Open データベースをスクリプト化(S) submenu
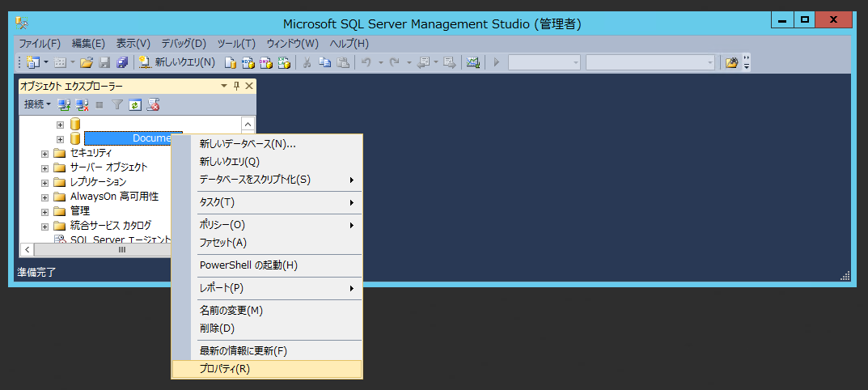 click(267, 180)
